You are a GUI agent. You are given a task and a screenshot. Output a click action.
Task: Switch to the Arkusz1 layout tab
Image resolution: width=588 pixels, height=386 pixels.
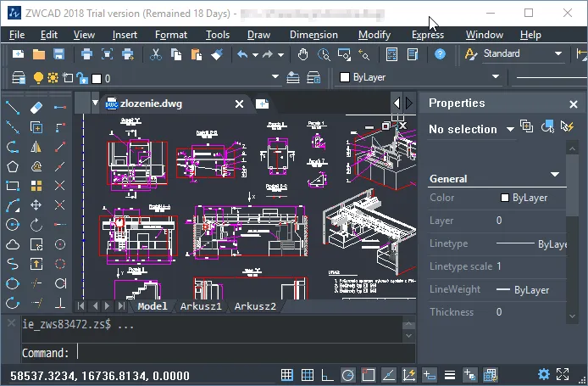click(201, 306)
